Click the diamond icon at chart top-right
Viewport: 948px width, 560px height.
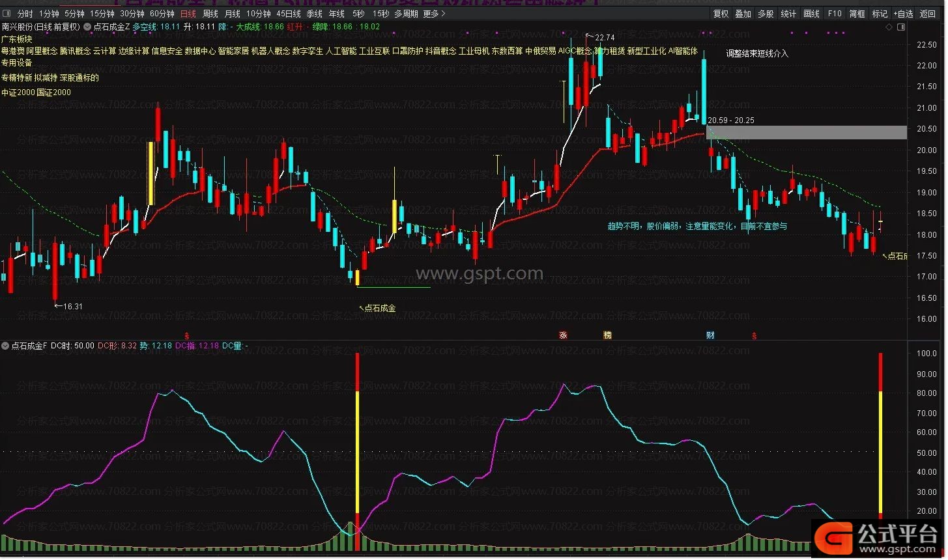coord(889,27)
